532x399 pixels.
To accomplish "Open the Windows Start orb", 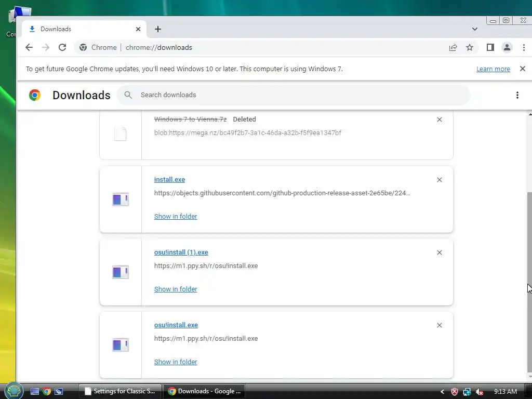I will click(14, 391).
